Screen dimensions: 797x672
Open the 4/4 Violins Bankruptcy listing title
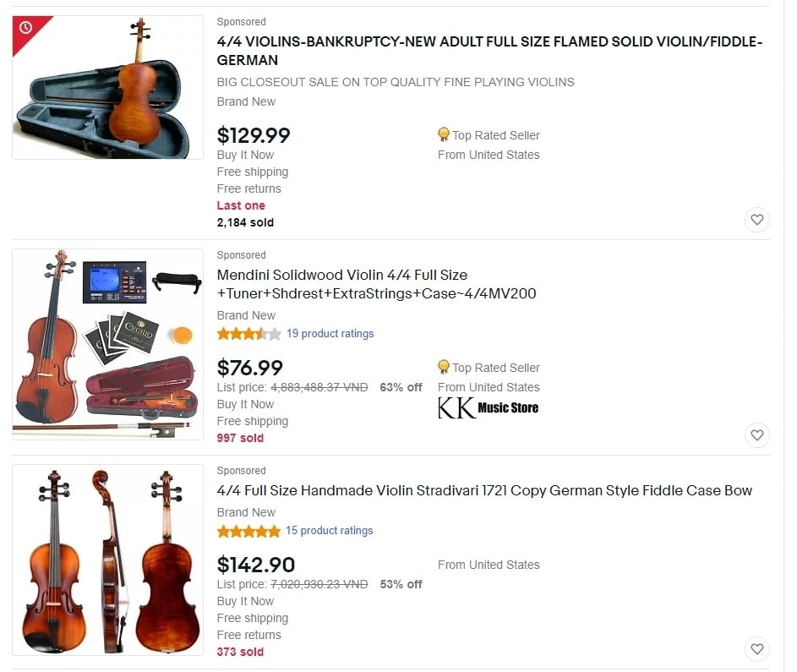coord(489,51)
